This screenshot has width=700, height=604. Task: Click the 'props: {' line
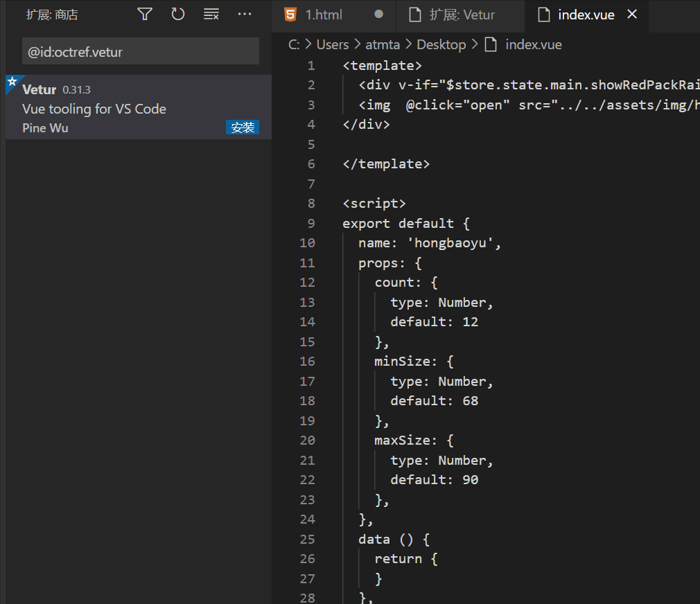tap(390, 263)
